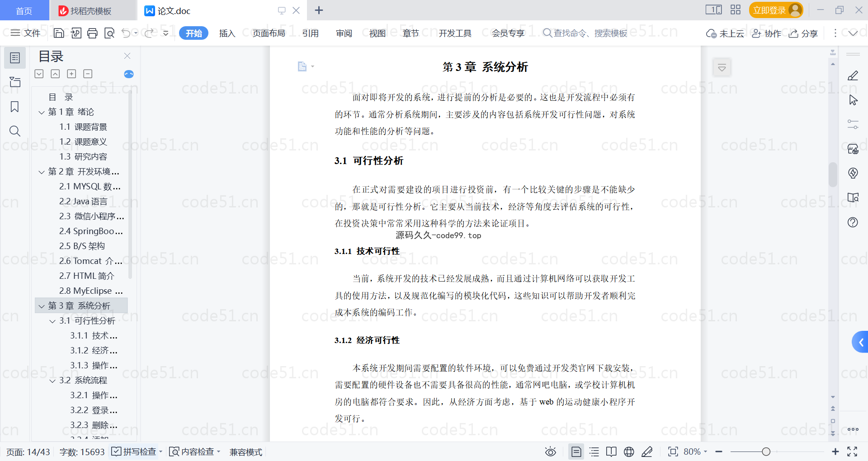The image size is (868, 461).
Task: Click the pen style icon in right sidebar
Action: pos(853,75)
